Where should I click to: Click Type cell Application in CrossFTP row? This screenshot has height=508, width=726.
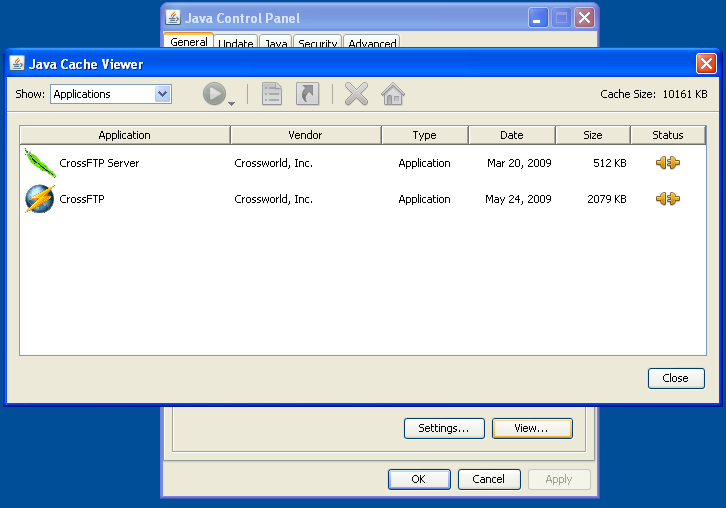click(x=424, y=199)
